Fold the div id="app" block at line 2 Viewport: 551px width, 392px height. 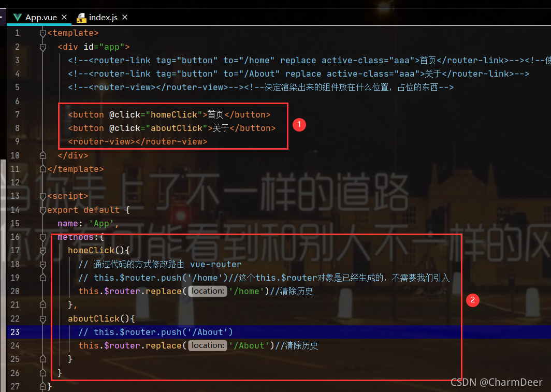[x=43, y=47]
